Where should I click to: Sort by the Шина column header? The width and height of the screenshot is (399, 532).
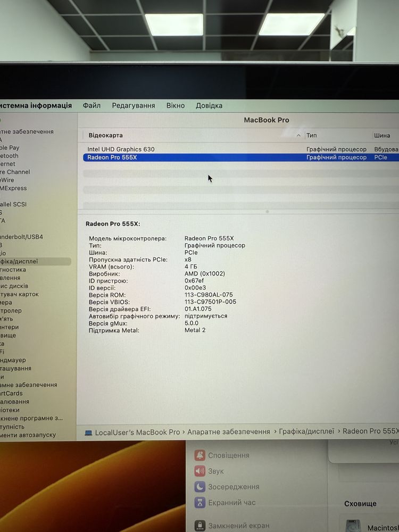(381, 135)
